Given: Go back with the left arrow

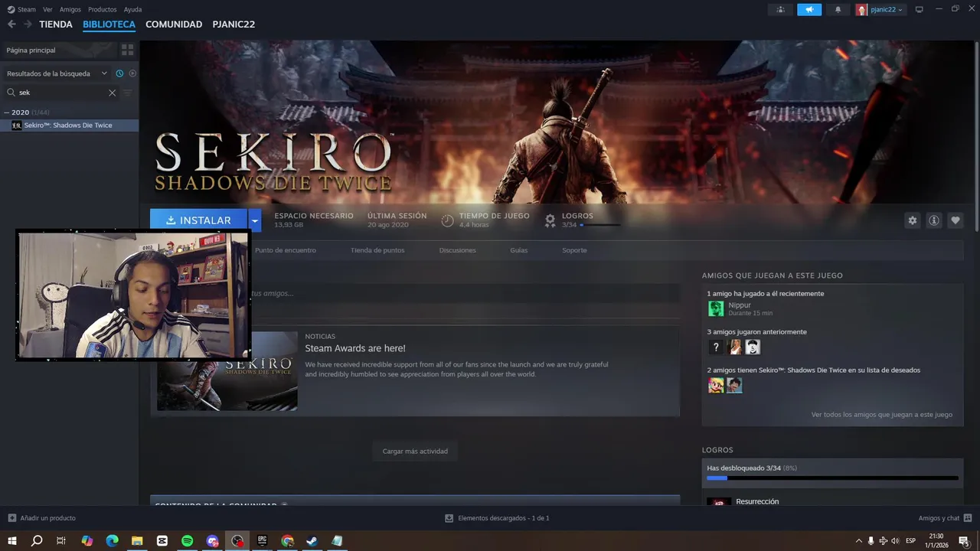Looking at the screenshot, I should coord(11,24).
